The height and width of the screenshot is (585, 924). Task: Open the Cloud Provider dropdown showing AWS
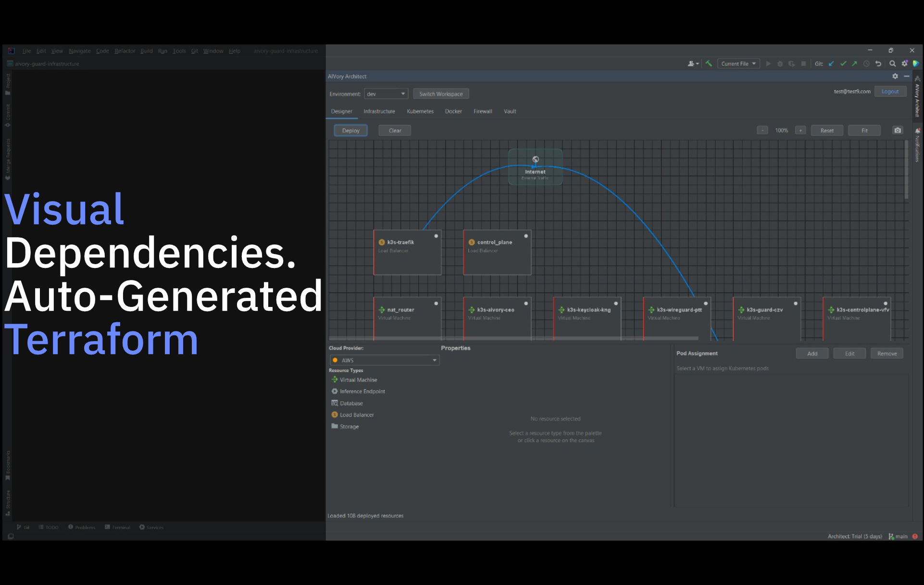pyautogui.click(x=384, y=360)
